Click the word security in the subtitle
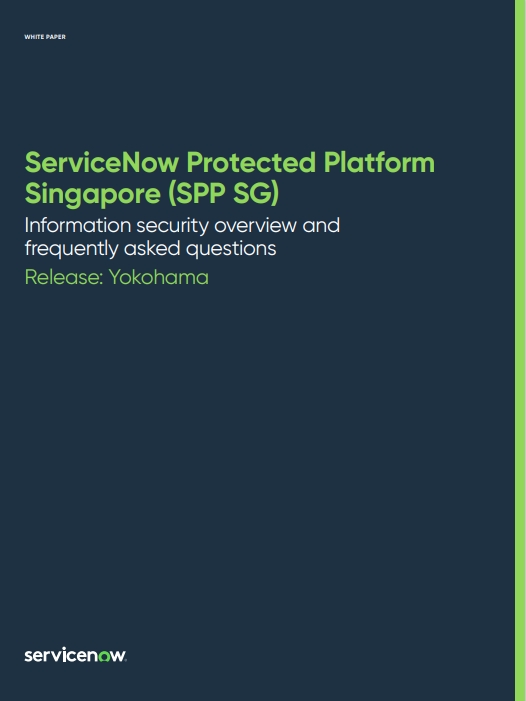The width and height of the screenshot is (526, 701). point(172,226)
